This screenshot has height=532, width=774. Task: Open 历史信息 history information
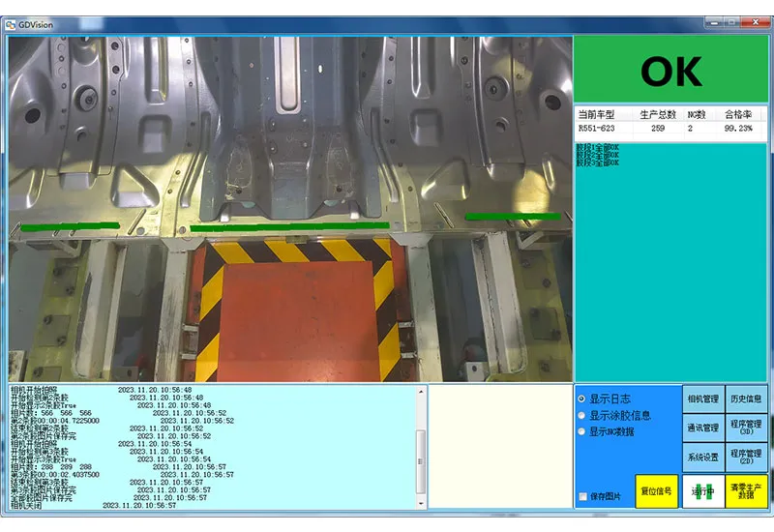(x=746, y=399)
